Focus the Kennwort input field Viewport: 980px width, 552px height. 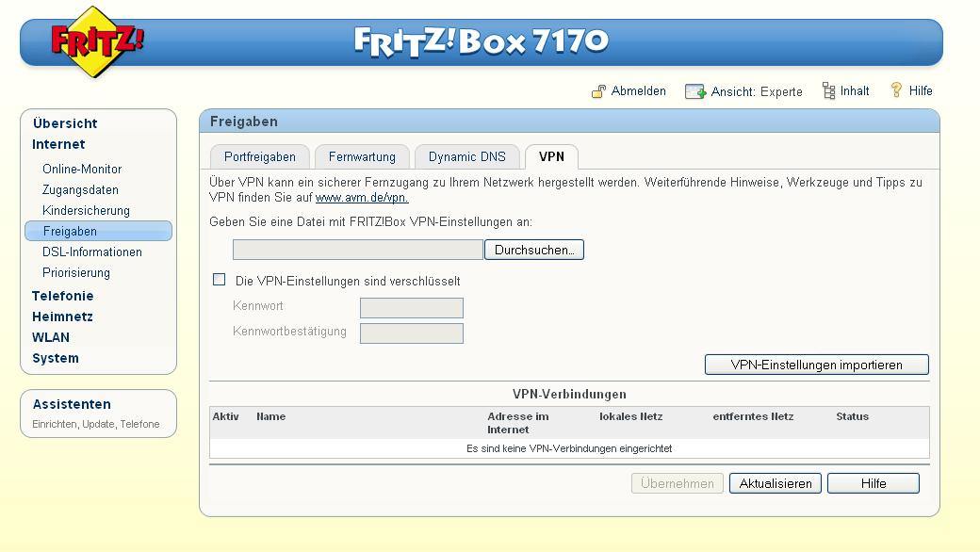click(x=411, y=308)
